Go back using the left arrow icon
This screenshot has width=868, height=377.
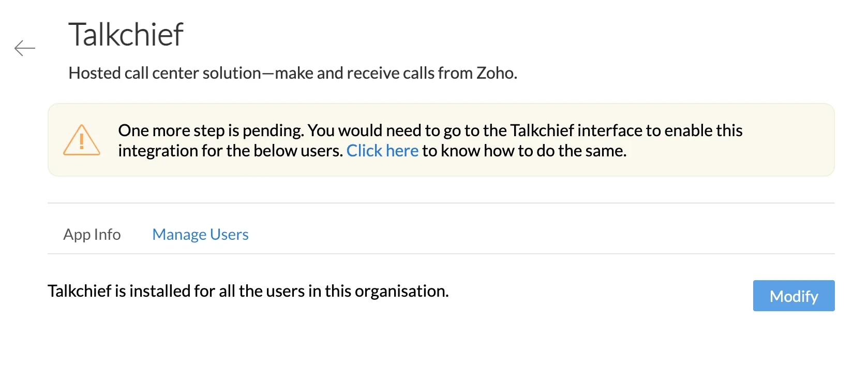[x=25, y=48]
